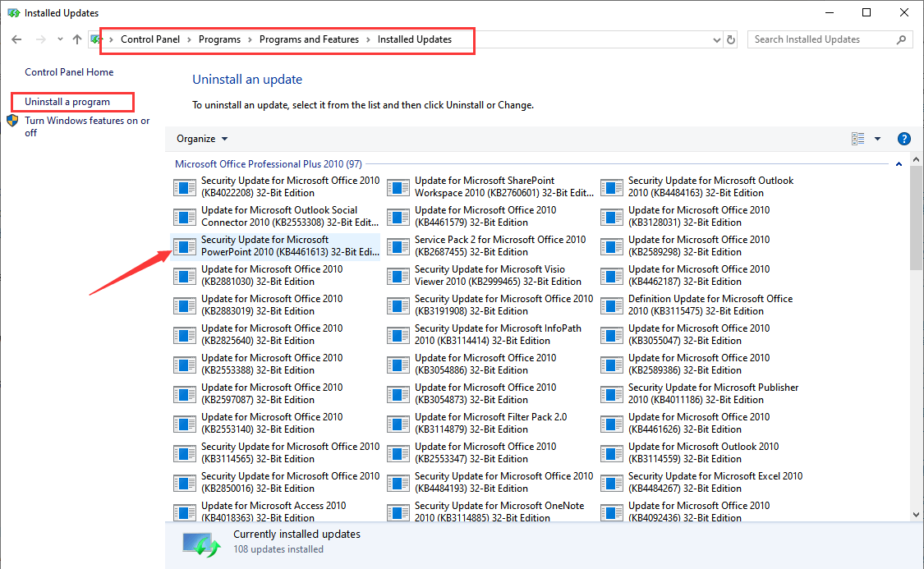The image size is (924, 569).
Task: Open Turn Windows features on or off
Action: pos(87,126)
